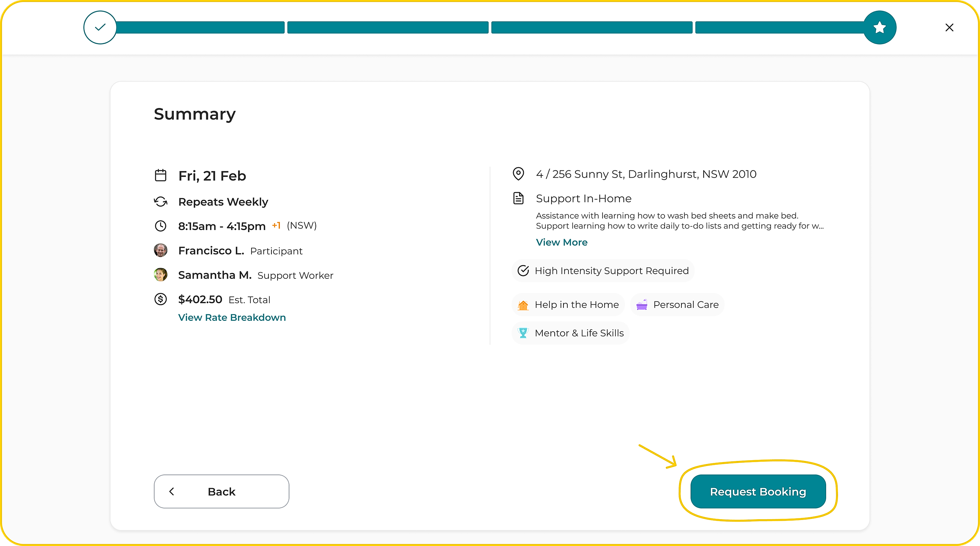Open the View Rate Breakdown link
980x546 pixels.
click(x=232, y=317)
